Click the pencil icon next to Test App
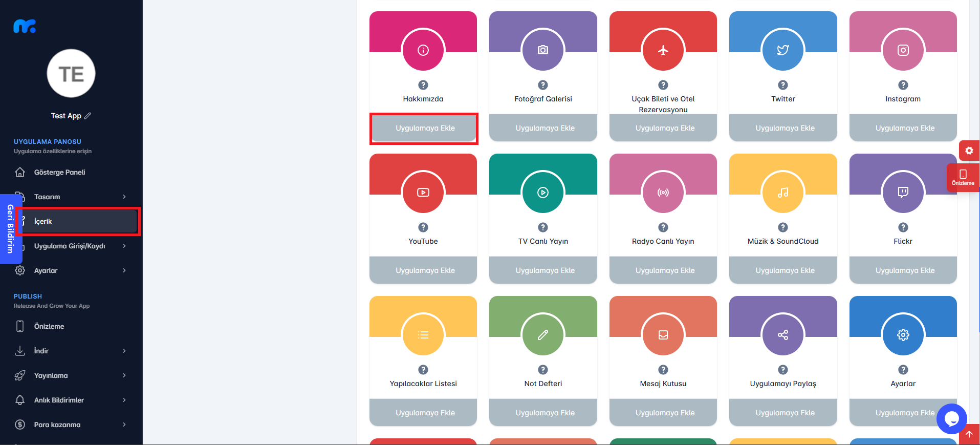 click(x=88, y=116)
